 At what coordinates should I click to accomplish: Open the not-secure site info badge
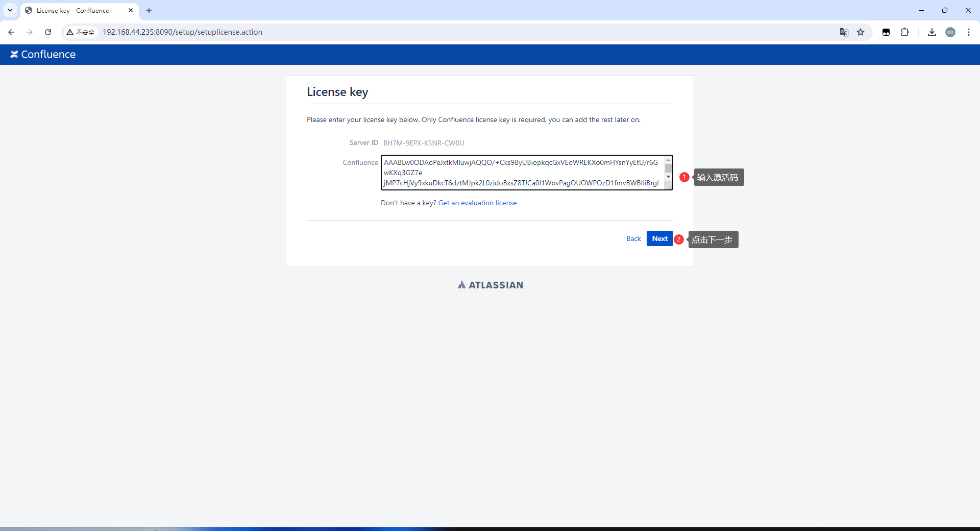(81, 32)
